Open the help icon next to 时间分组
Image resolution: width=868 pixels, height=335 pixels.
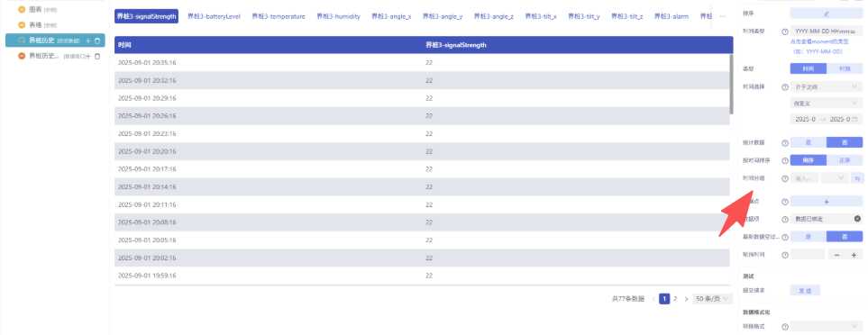[x=785, y=178]
